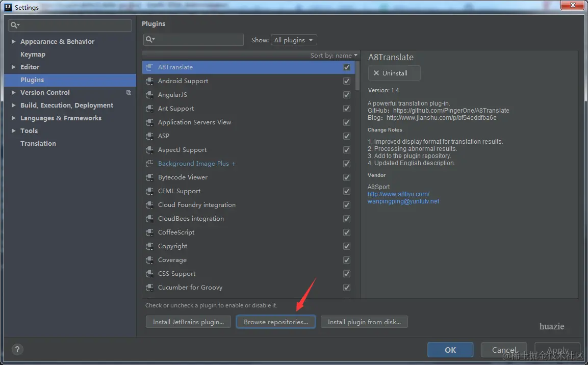Open the Show All plugins dropdown
The image size is (588, 365).
click(294, 40)
